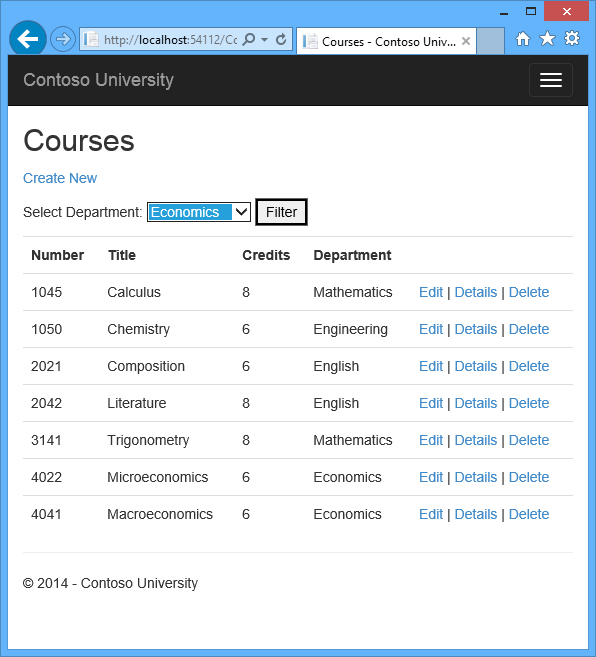The image size is (596, 657).
Task: Click the Filter button
Action: click(282, 212)
